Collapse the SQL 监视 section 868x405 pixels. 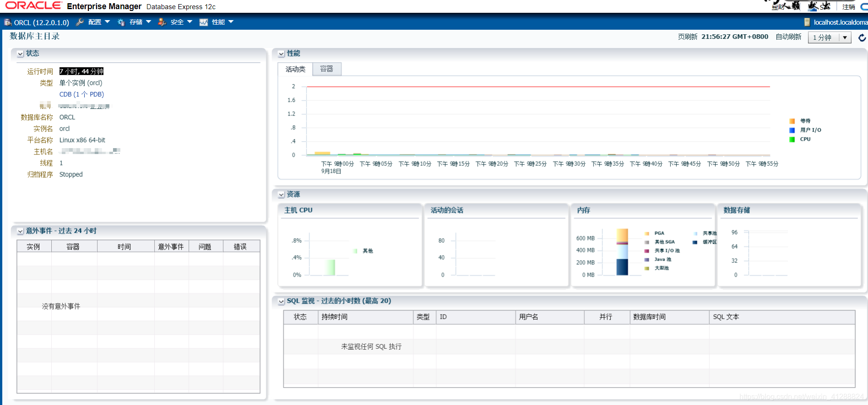281,301
